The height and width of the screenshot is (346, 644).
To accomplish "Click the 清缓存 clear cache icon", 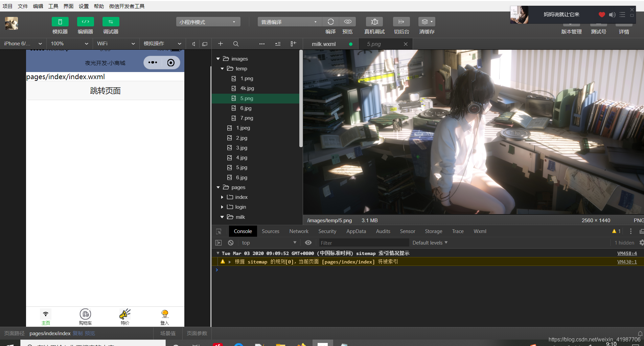I will click(427, 22).
